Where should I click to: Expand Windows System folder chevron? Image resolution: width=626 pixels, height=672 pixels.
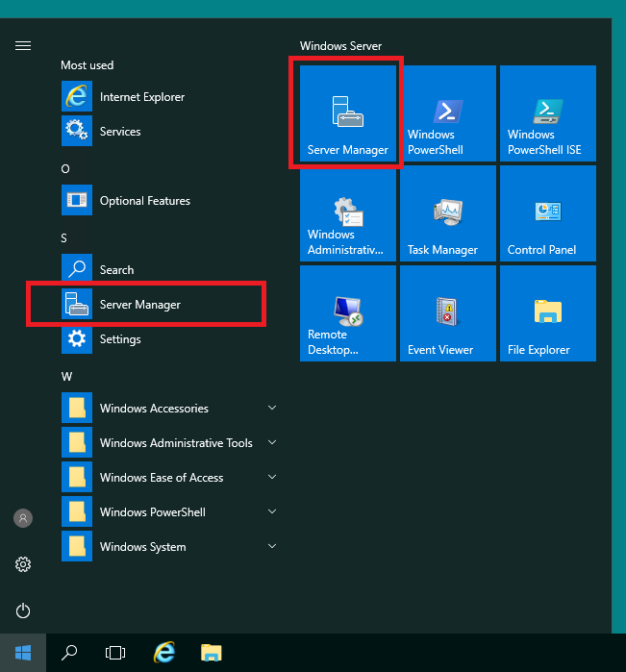272,546
